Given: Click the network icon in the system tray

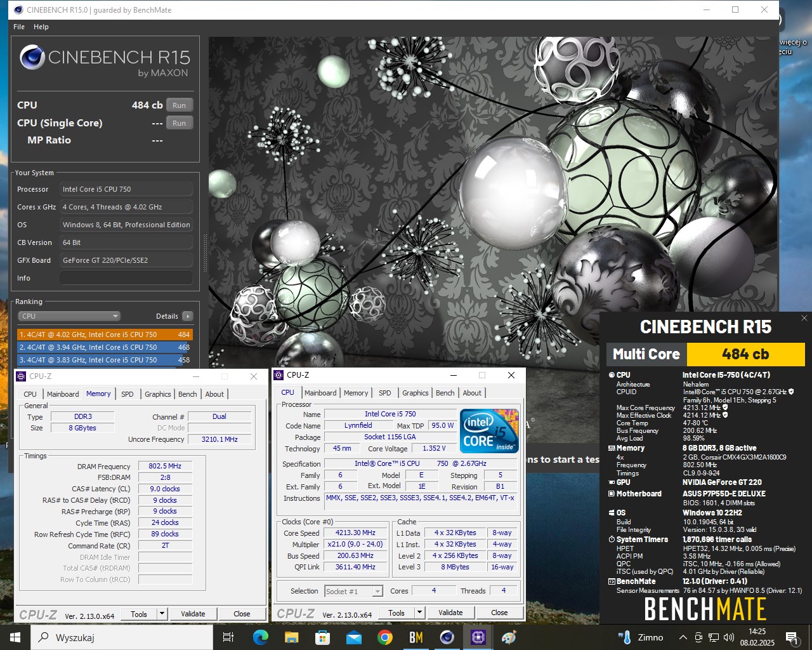Looking at the screenshot, I should pyautogui.click(x=713, y=637).
